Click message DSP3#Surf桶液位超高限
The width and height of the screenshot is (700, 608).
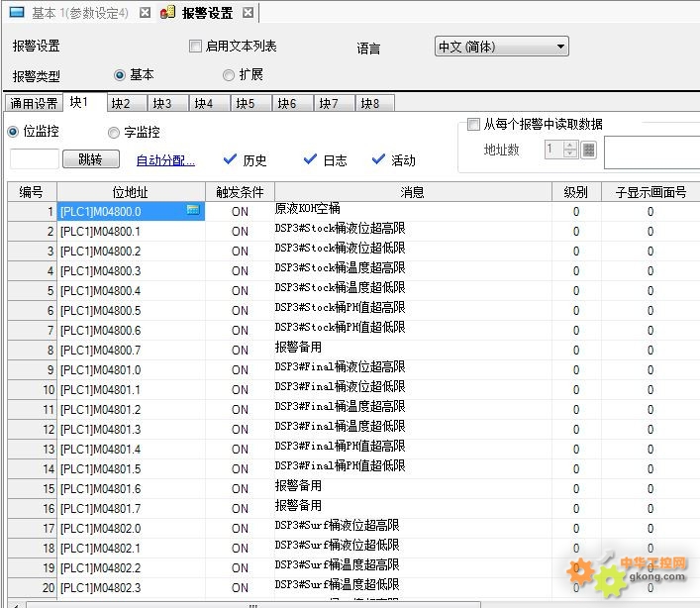pos(337,526)
